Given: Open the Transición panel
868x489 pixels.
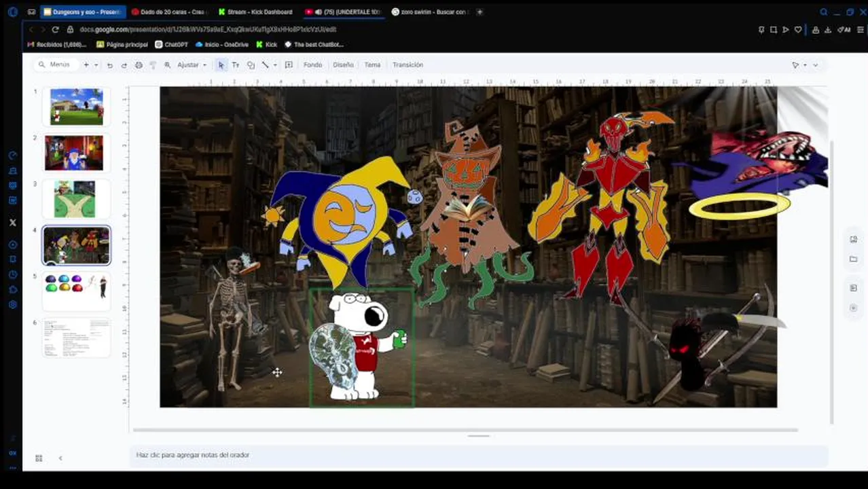Looking at the screenshot, I should [x=408, y=65].
